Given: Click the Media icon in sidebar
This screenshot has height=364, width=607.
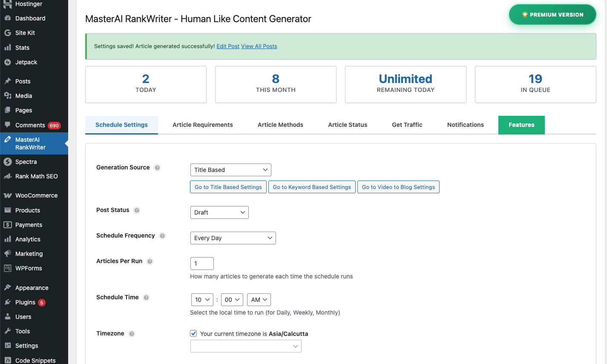Looking at the screenshot, I should pyautogui.click(x=8, y=96).
